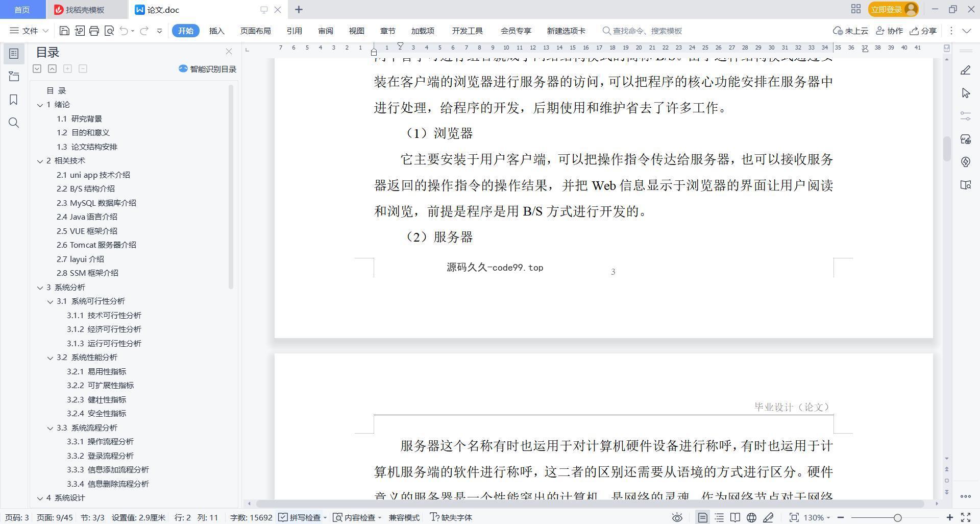The height and width of the screenshot is (524, 980).
Task: Open the window layout grid icon
Action: tap(855, 9)
